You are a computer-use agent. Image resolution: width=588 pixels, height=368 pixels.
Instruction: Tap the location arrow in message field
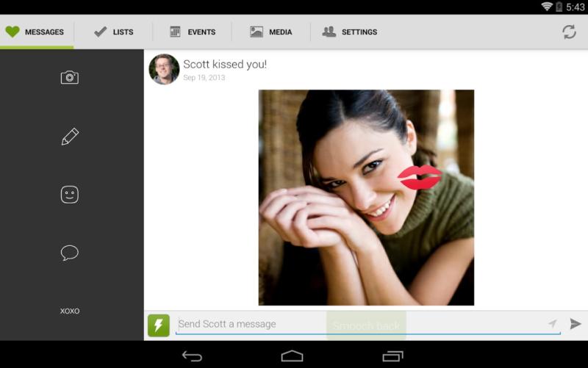click(x=552, y=324)
